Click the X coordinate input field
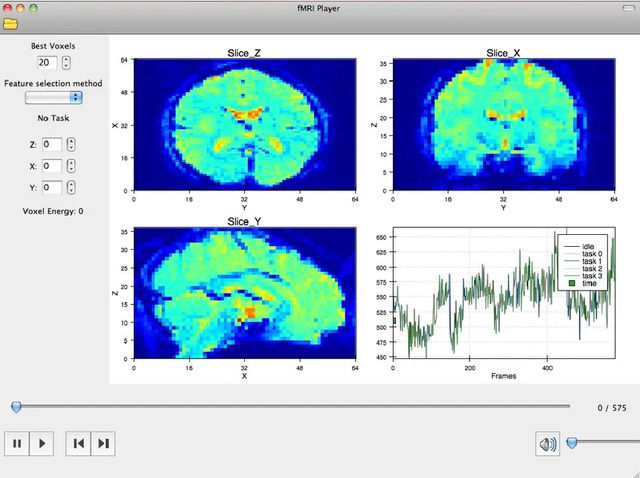Image resolution: width=640 pixels, height=478 pixels. (x=52, y=166)
